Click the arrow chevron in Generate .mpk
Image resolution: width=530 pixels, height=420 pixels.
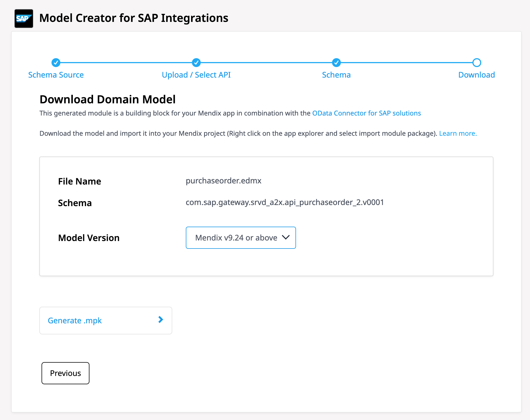(161, 320)
